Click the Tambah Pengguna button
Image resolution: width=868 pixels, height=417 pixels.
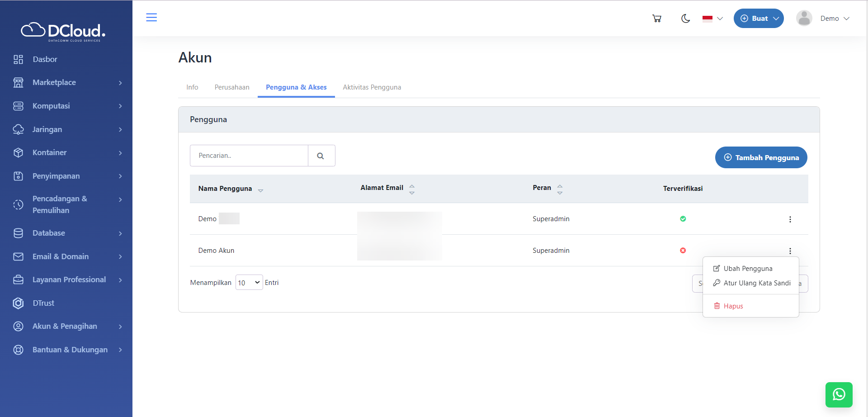pos(761,157)
